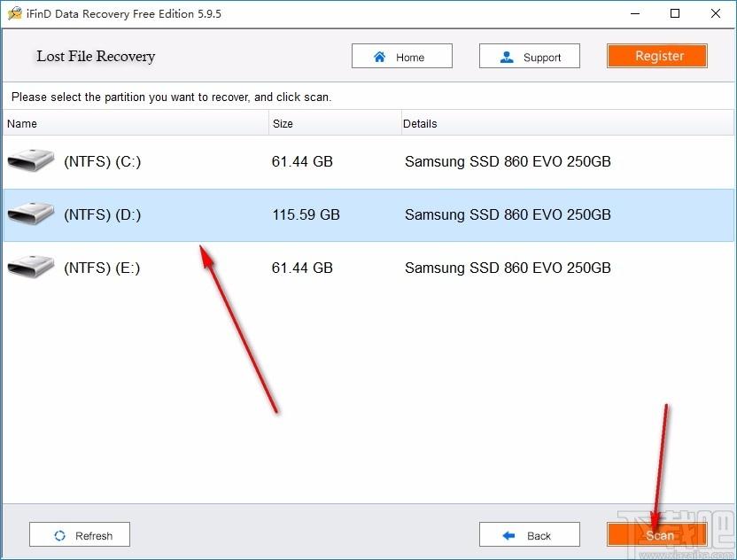Close the iFinD Data Recovery window
737x560 pixels.
(716, 13)
